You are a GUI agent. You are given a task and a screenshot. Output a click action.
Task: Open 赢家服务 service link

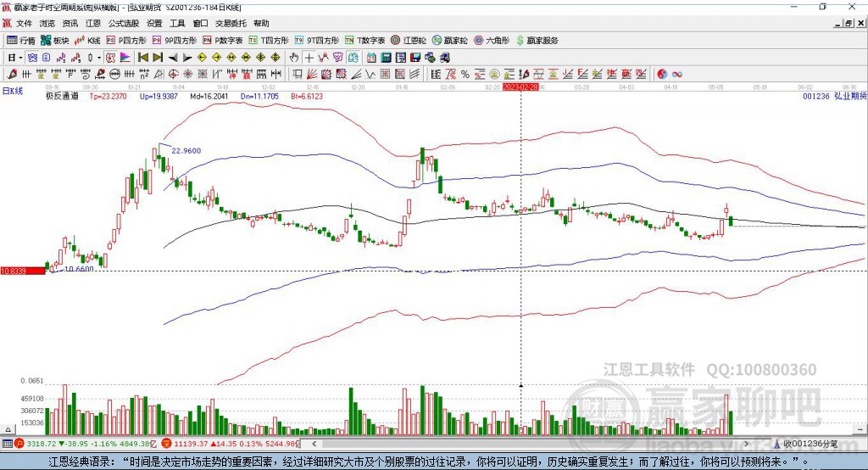point(537,41)
